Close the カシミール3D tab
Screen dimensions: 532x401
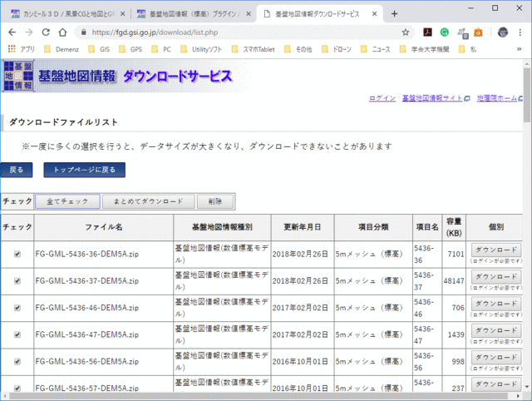coord(123,14)
